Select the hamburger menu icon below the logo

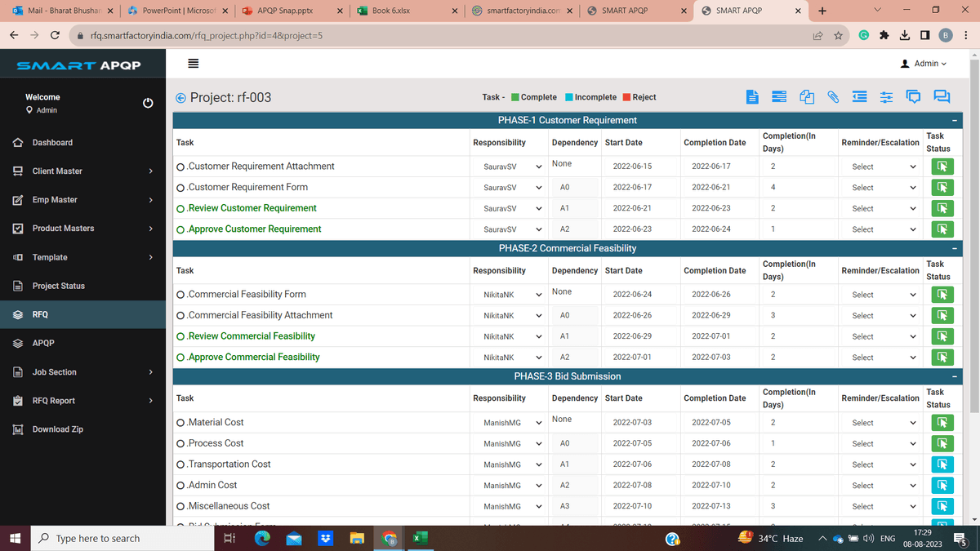tap(193, 64)
